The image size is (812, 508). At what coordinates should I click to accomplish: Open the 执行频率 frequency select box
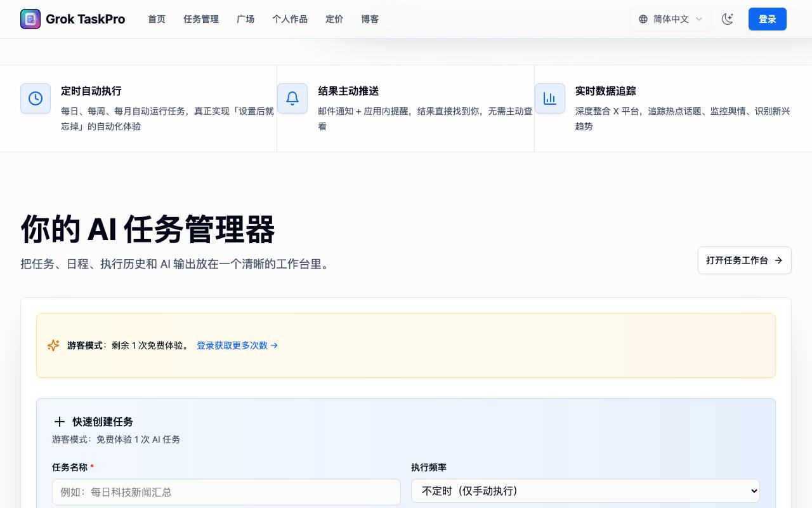[586, 491]
